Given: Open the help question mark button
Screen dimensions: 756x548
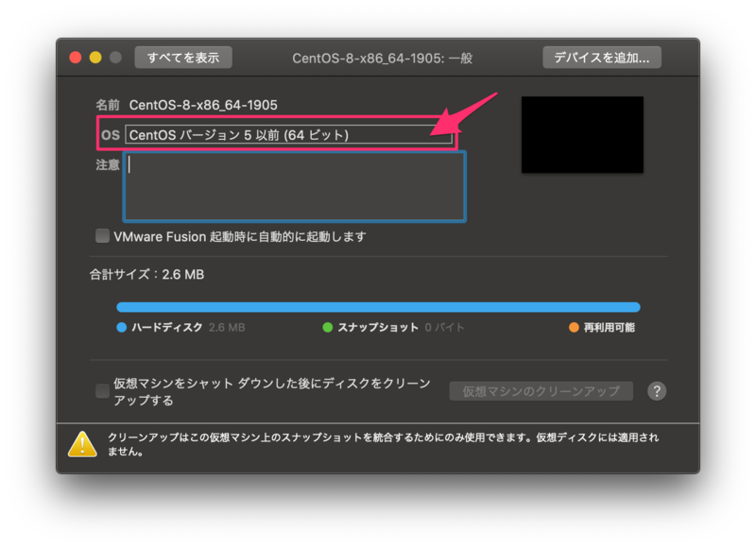Looking at the screenshot, I should [657, 391].
